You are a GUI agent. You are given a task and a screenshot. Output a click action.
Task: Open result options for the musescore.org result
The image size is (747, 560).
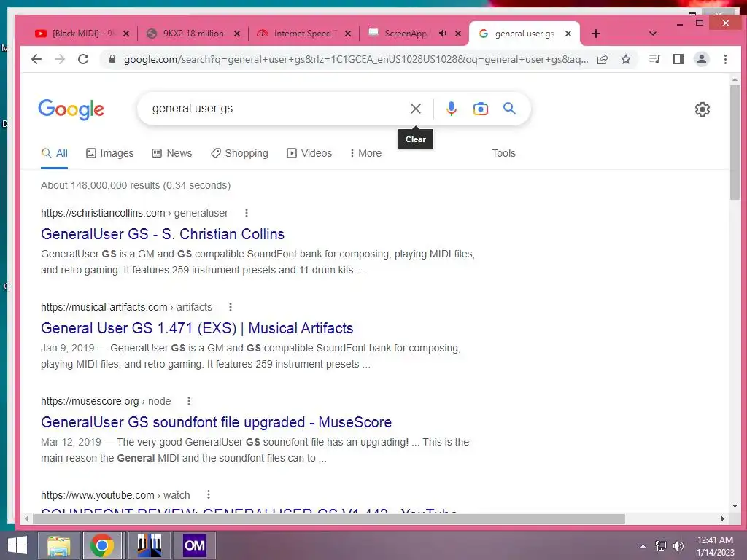pos(189,401)
